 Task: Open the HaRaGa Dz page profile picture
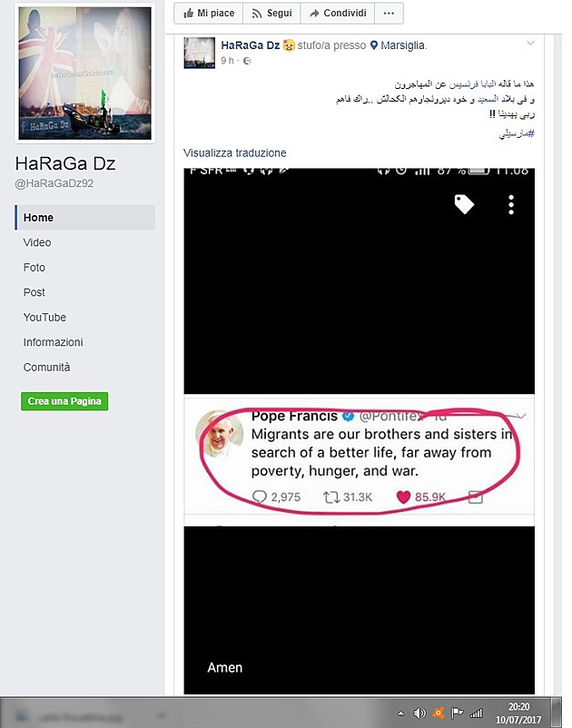tap(84, 73)
